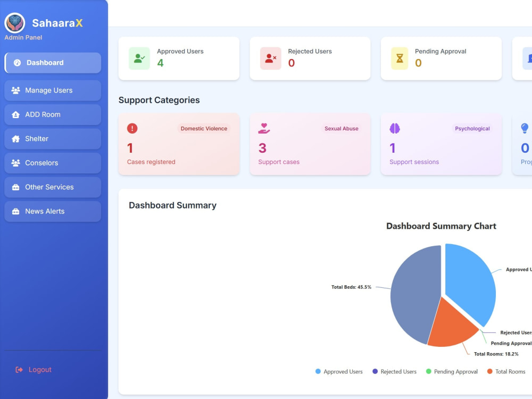Screen dimensions: 532x399
Task: Click the SahaaraX brand name
Action: (57, 23)
